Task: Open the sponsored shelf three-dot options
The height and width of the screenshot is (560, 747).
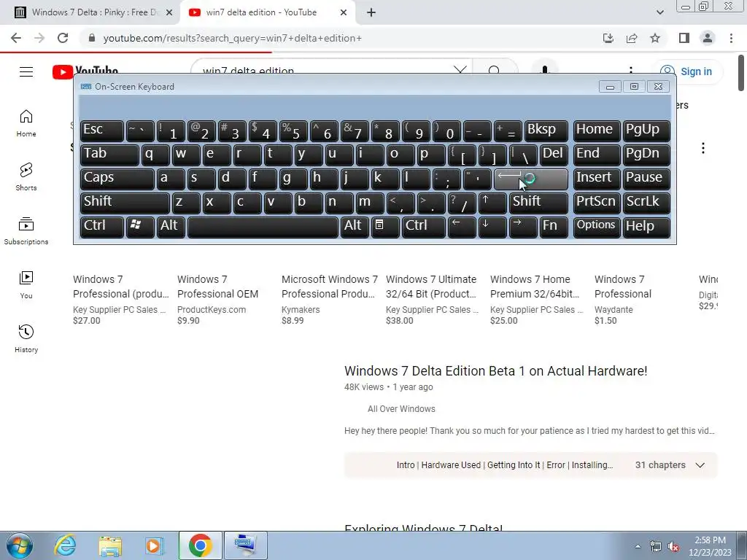Action: coord(703,148)
